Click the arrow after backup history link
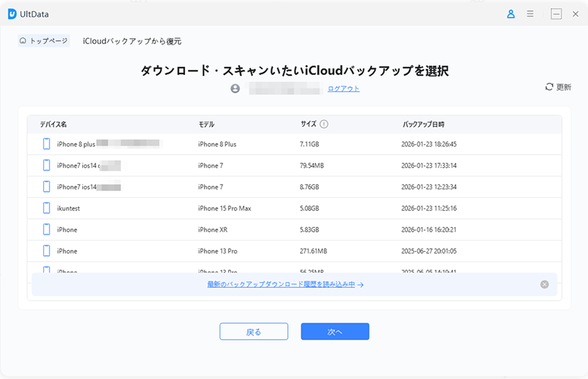 coord(360,285)
